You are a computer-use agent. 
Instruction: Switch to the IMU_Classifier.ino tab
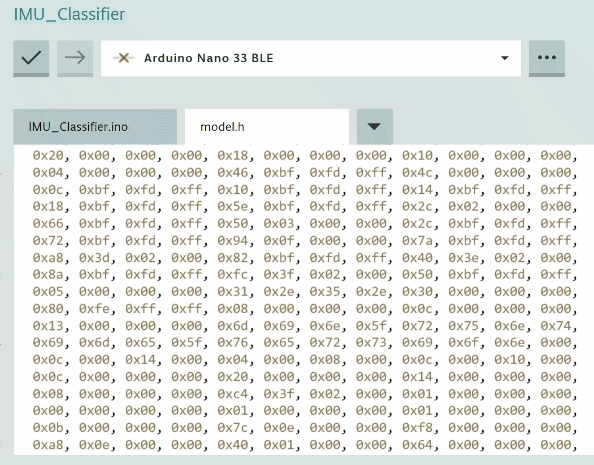[95, 127]
